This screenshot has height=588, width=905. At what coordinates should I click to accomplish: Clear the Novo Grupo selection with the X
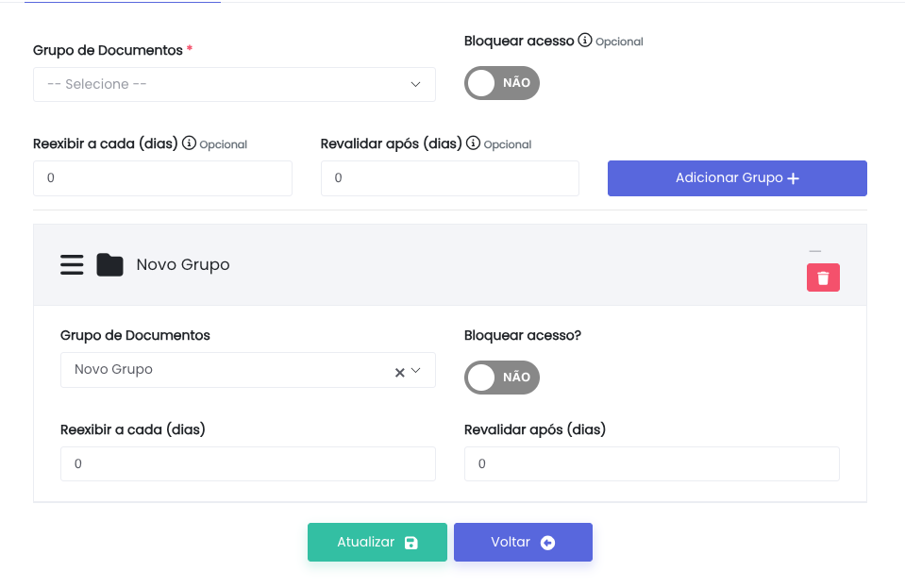[399, 372]
